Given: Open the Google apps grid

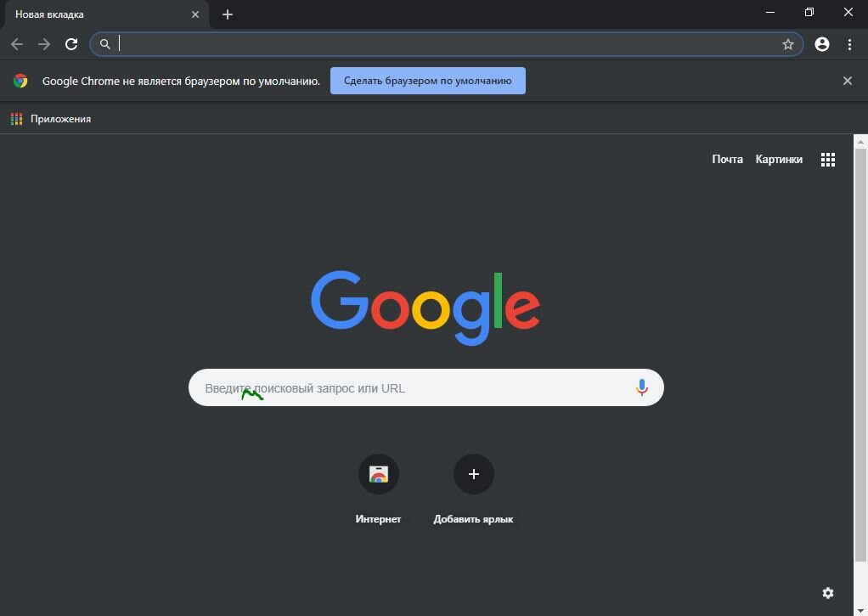Looking at the screenshot, I should (827, 160).
